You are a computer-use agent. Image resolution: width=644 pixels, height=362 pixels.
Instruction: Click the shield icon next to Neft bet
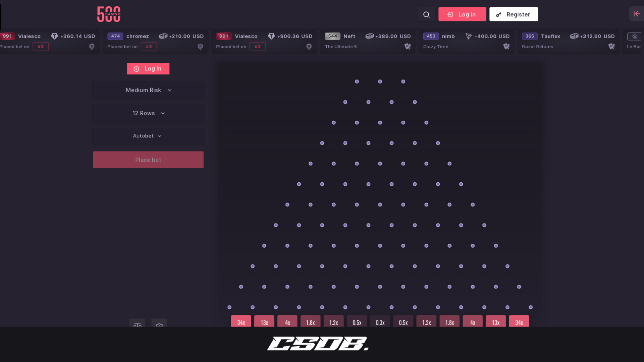pyautogui.click(x=408, y=46)
